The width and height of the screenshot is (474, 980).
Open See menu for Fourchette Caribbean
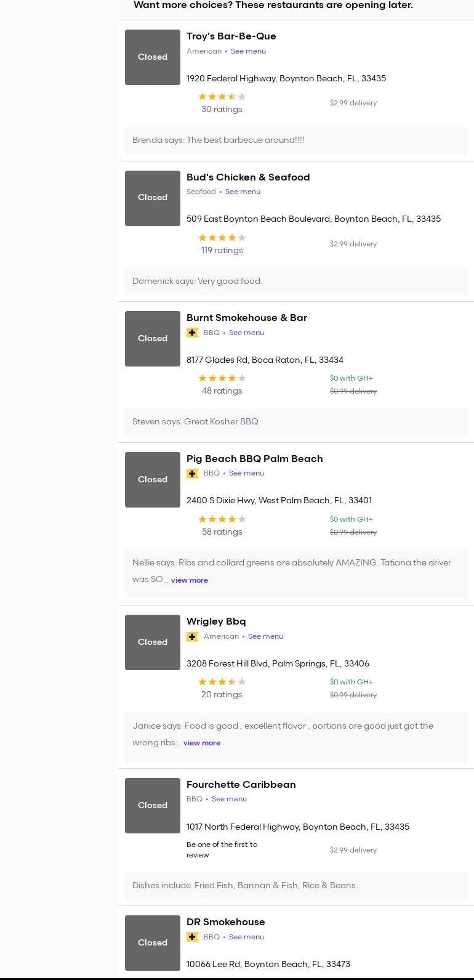click(229, 799)
